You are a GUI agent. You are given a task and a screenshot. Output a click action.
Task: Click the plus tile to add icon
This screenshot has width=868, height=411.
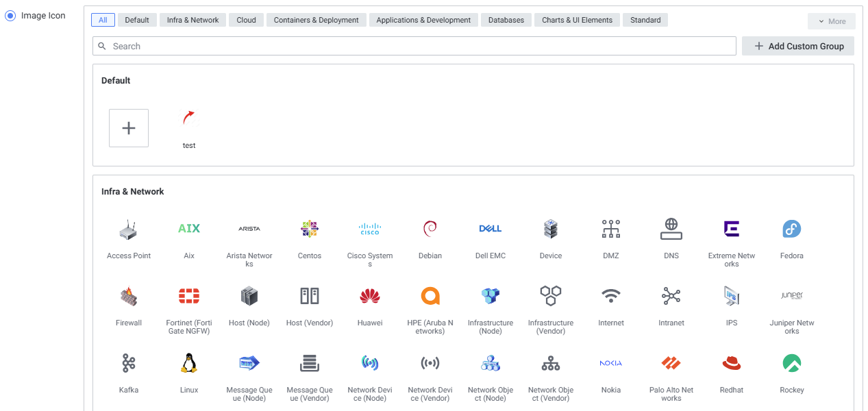(129, 128)
